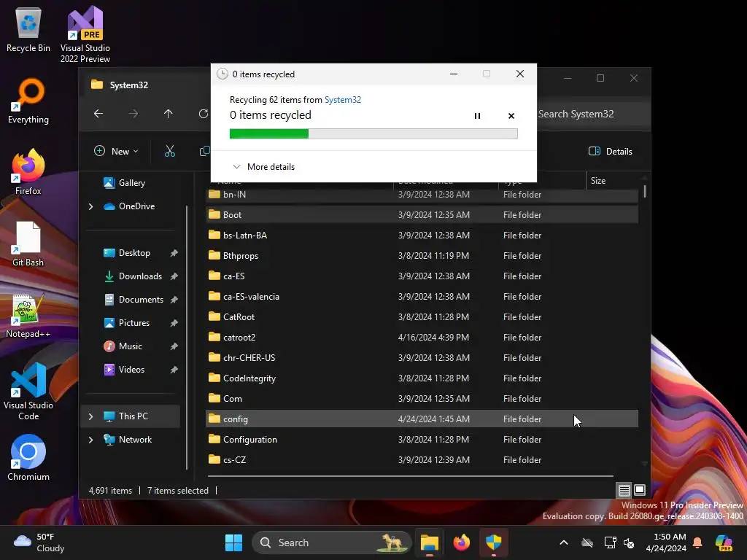Viewport: 747px width, 560px height.
Task: Open Firefox from taskbar
Action: tap(461, 542)
